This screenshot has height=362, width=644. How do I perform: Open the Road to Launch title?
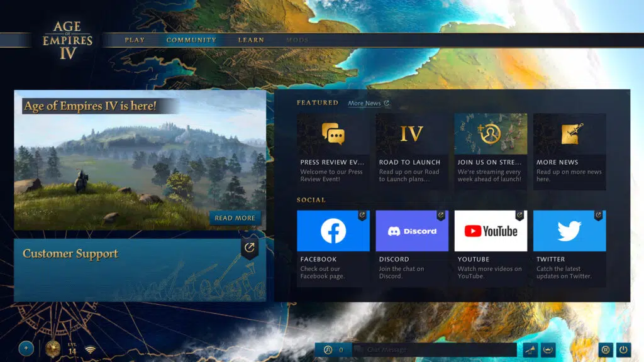point(409,162)
